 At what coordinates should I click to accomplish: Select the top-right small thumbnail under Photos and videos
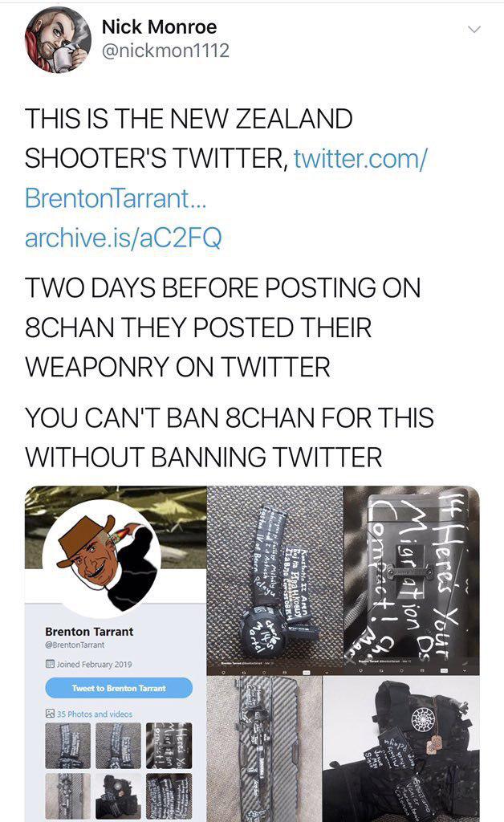[x=169, y=745]
